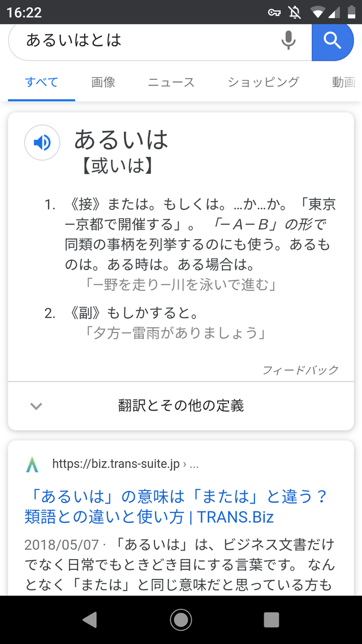This screenshot has width=362, height=644.
Task: Tap the muted notifications bell icon
Action: click(x=294, y=12)
